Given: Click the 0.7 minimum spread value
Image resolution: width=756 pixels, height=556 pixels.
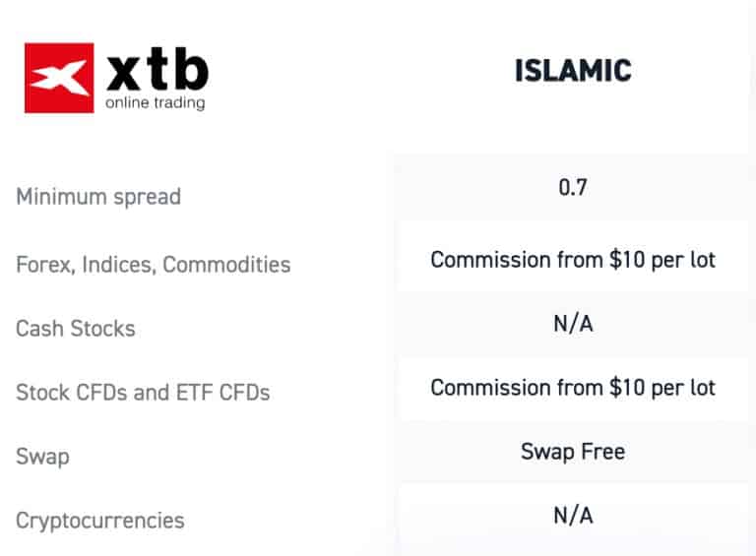Looking at the screenshot, I should [x=572, y=186].
